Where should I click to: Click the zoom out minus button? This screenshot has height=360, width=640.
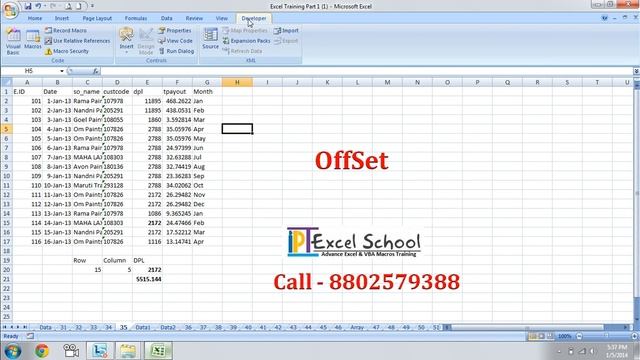tap(579, 336)
